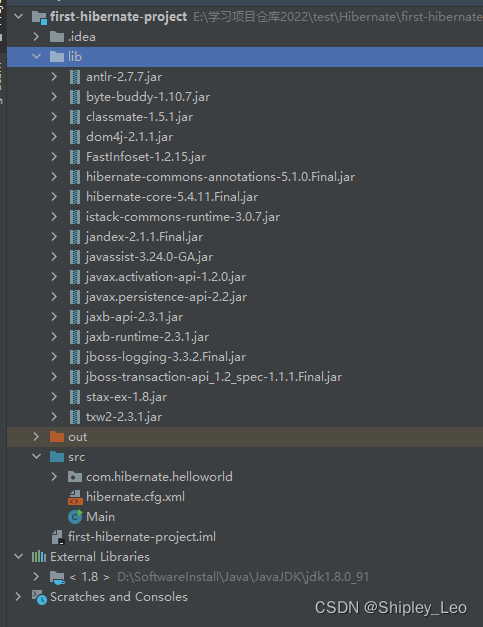Click the hibernate.cfg.xml file icon
The height and width of the screenshot is (627, 483).
click(75, 497)
